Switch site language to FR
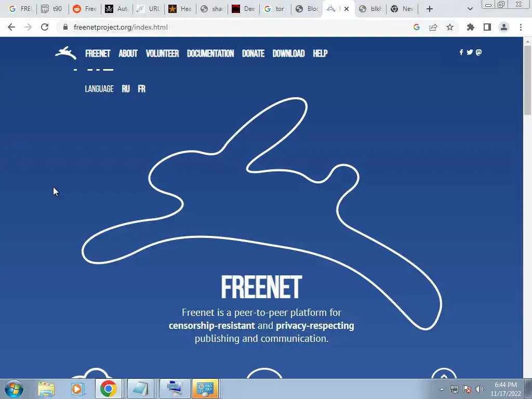532x399 pixels. point(142,89)
